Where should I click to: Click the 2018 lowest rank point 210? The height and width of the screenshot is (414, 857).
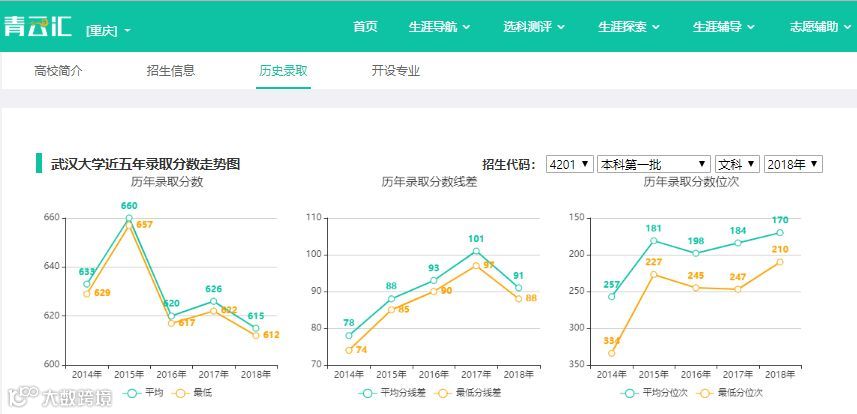point(780,262)
